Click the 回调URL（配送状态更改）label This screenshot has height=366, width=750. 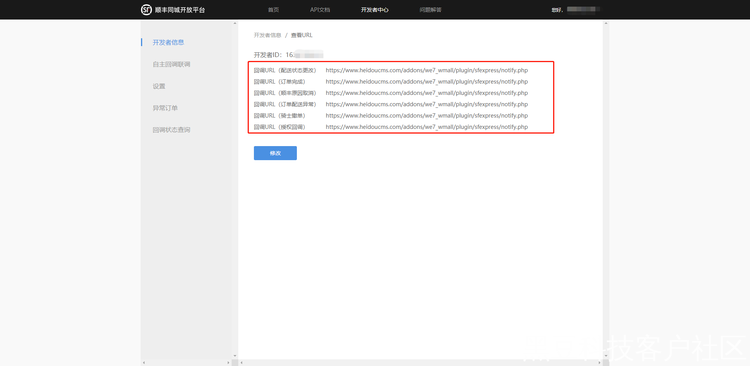pos(285,70)
